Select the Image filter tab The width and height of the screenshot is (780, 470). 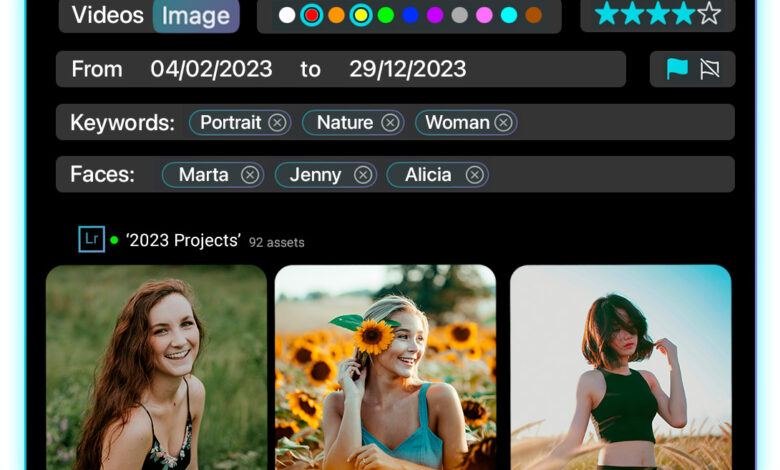tap(196, 16)
